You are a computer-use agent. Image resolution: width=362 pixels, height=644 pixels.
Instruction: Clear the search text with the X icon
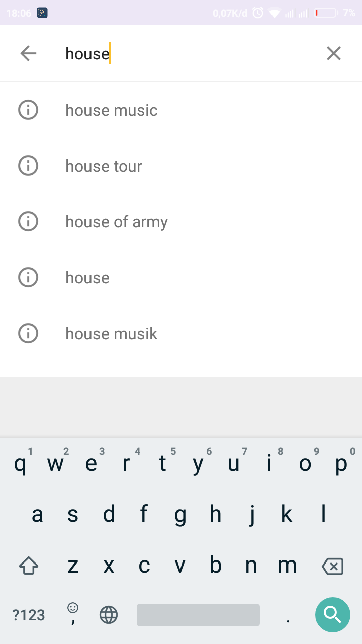click(334, 53)
